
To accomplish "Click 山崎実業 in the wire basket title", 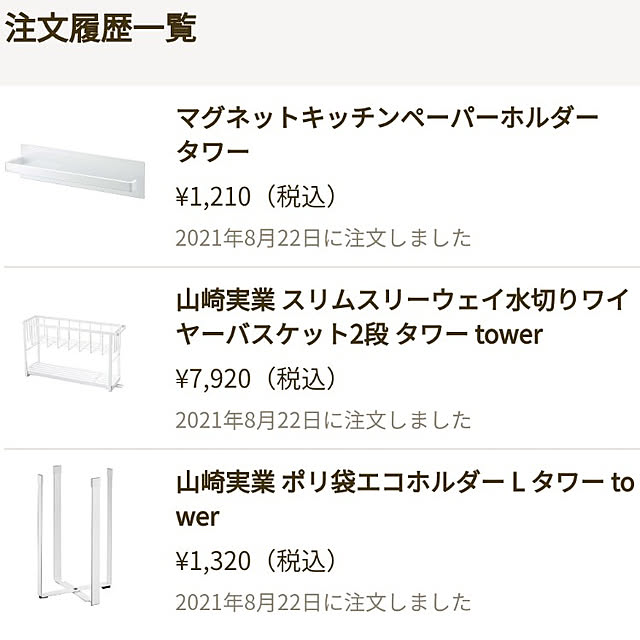I will 226,300.
